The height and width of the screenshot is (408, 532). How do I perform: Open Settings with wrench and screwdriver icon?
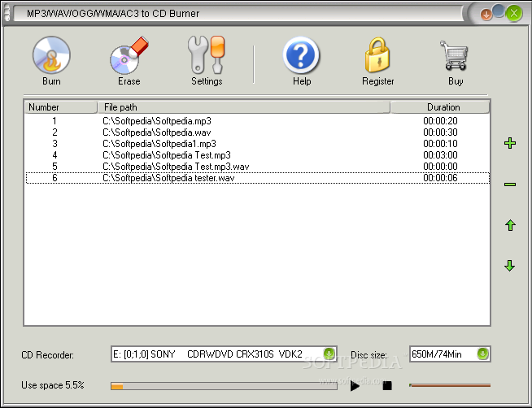click(x=207, y=54)
